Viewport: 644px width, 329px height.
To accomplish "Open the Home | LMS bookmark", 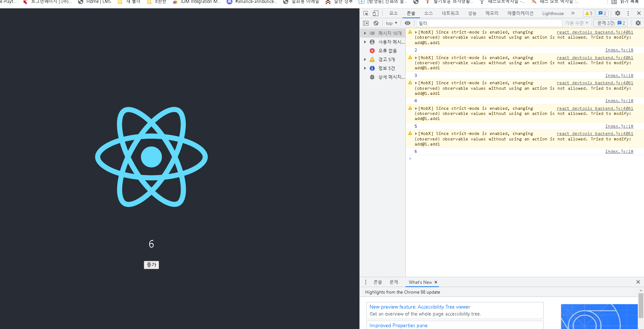I will tap(95, 2).
